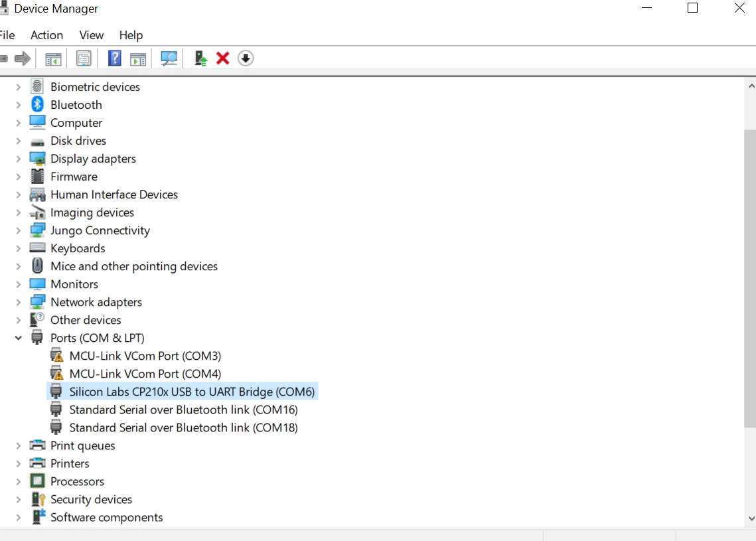Expand the Display adapters chevron
Screen dimensions: 756x541
tap(19, 159)
